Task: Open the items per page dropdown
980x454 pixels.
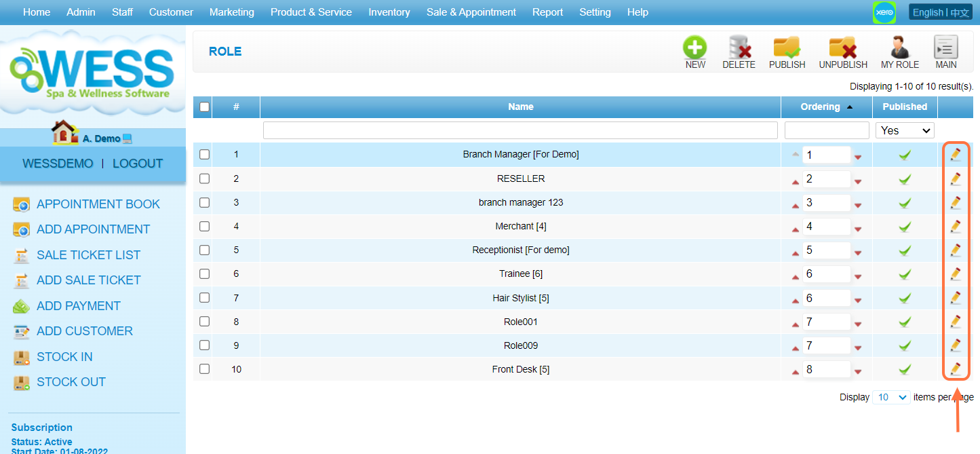Action: point(891,397)
